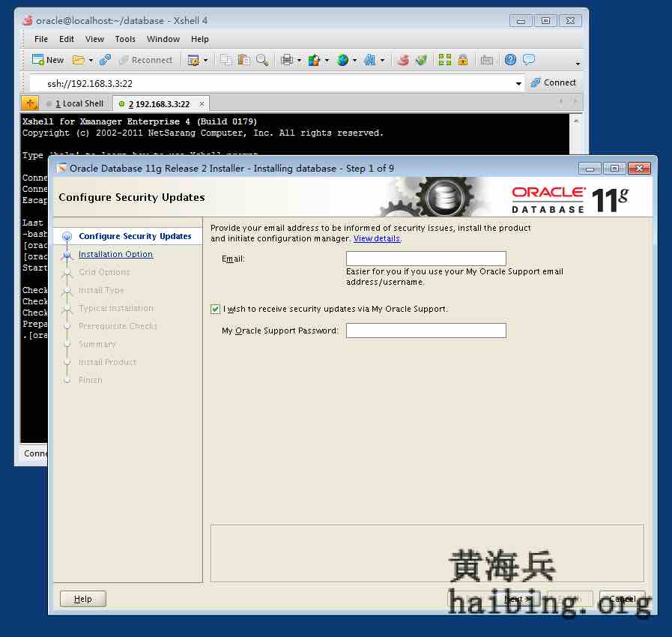The width and height of the screenshot is (672, 637).
Task: Open the Window menu in Xshell
Action: click(x=163, y=39)
